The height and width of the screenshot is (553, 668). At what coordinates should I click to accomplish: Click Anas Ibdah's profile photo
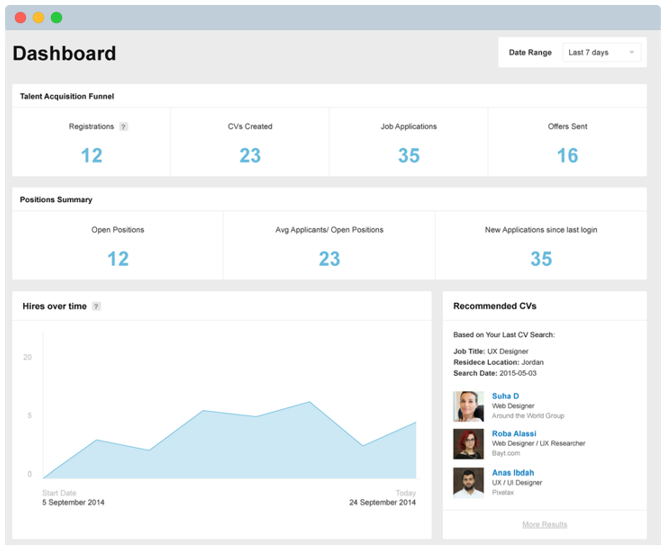pos(468,483)
